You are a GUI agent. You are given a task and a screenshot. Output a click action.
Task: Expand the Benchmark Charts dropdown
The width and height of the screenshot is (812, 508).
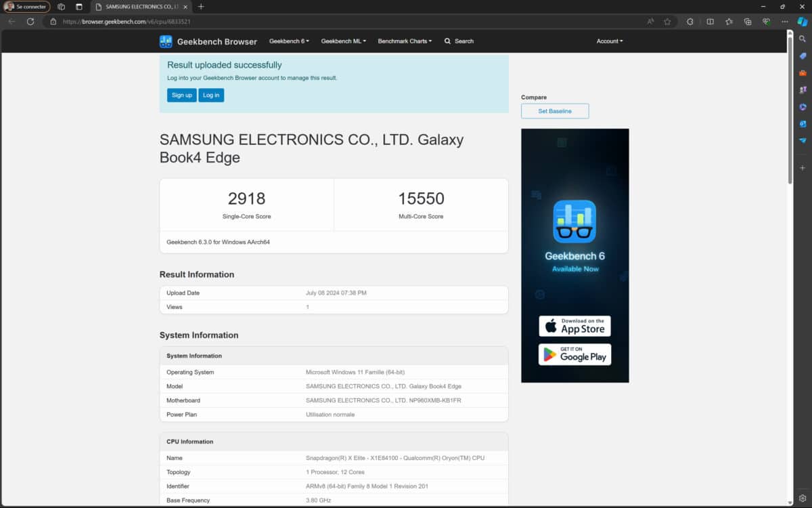pyautogui.click(x=405, y=41)
